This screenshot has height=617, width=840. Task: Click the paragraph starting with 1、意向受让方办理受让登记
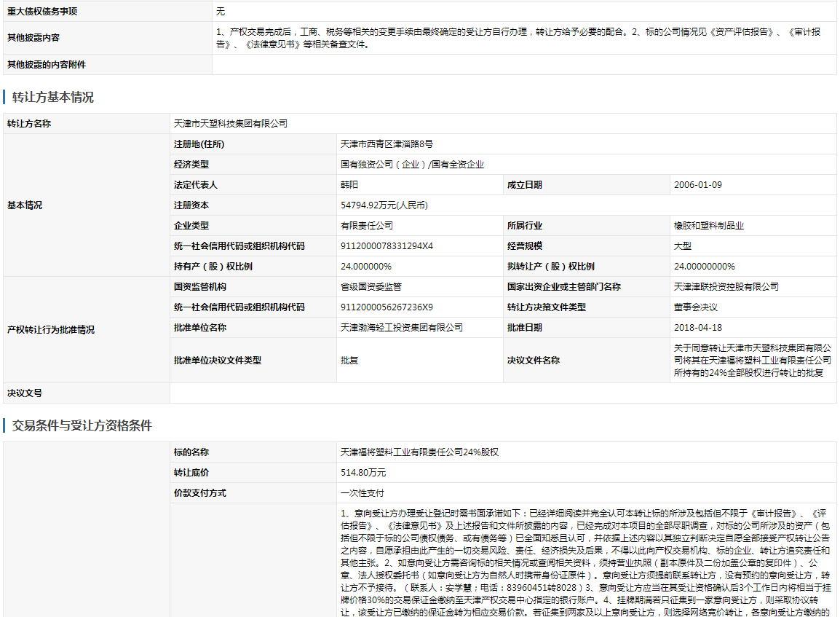pos(585,562)
